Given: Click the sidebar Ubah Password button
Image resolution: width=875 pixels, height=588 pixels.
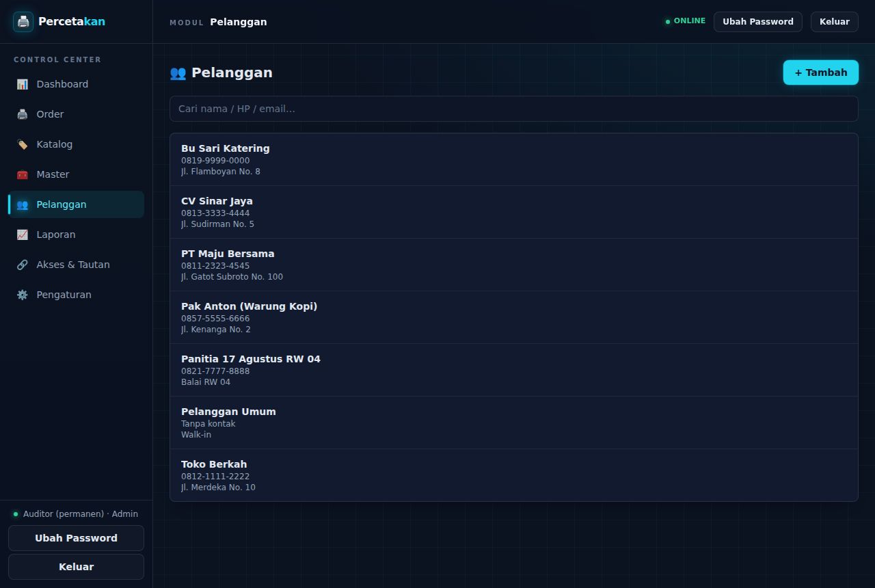Looking at the screenshot, I should click(76, 538).
